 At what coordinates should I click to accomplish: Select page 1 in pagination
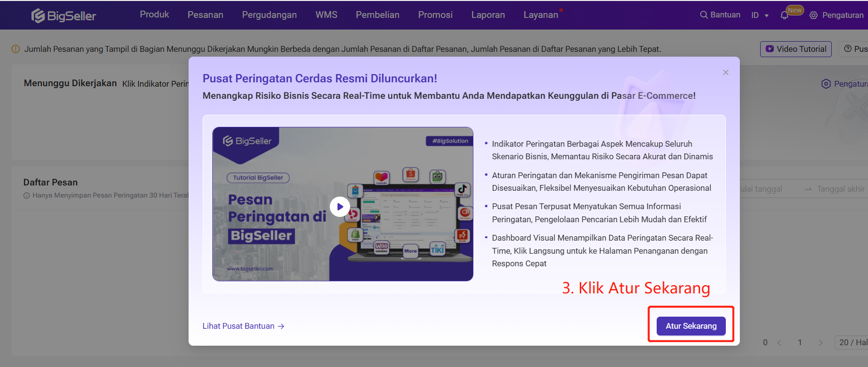pyautogui.click(x=800, y=343)
